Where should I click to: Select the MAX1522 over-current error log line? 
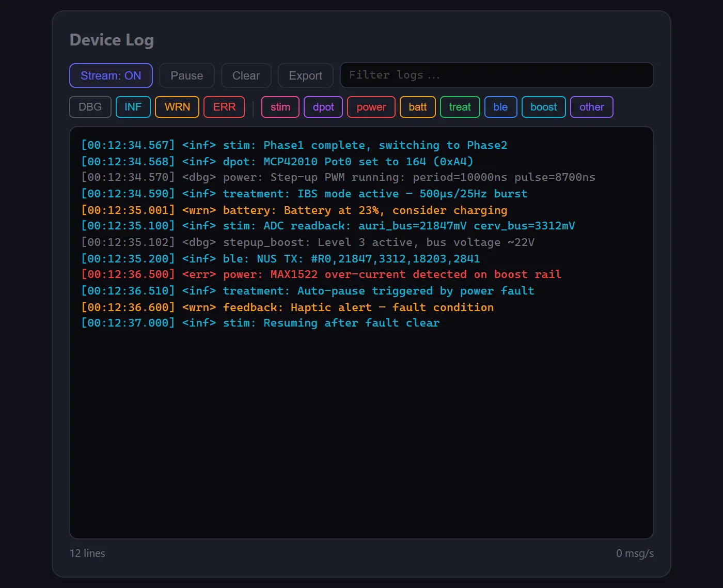[x=321, y=274]
